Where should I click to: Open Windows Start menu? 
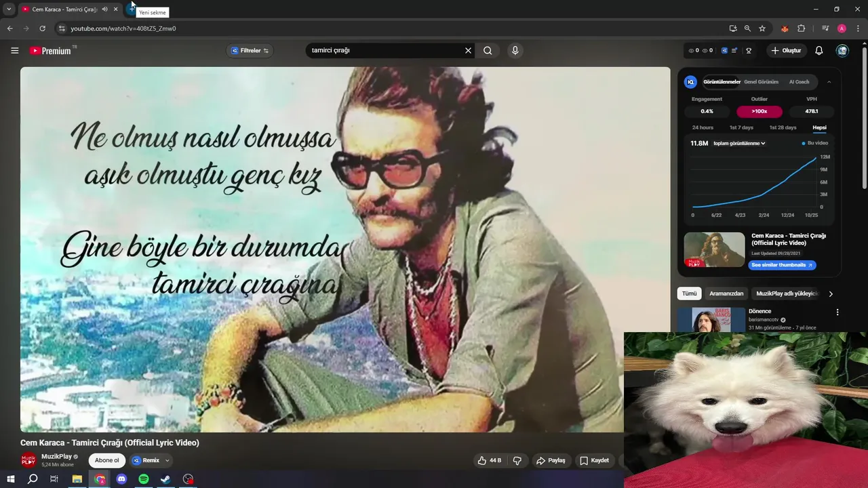pos(10,479)
